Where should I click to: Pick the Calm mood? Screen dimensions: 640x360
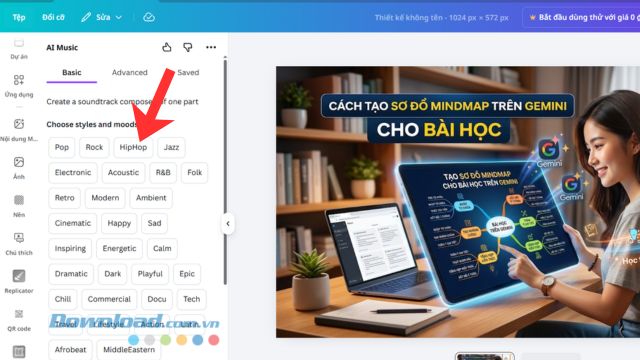[x=162, y=249]
